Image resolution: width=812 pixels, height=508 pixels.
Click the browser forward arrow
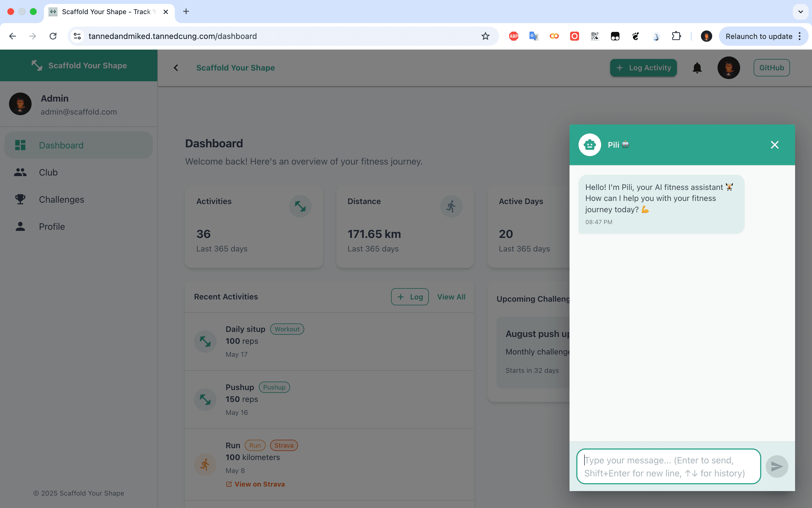32,36
